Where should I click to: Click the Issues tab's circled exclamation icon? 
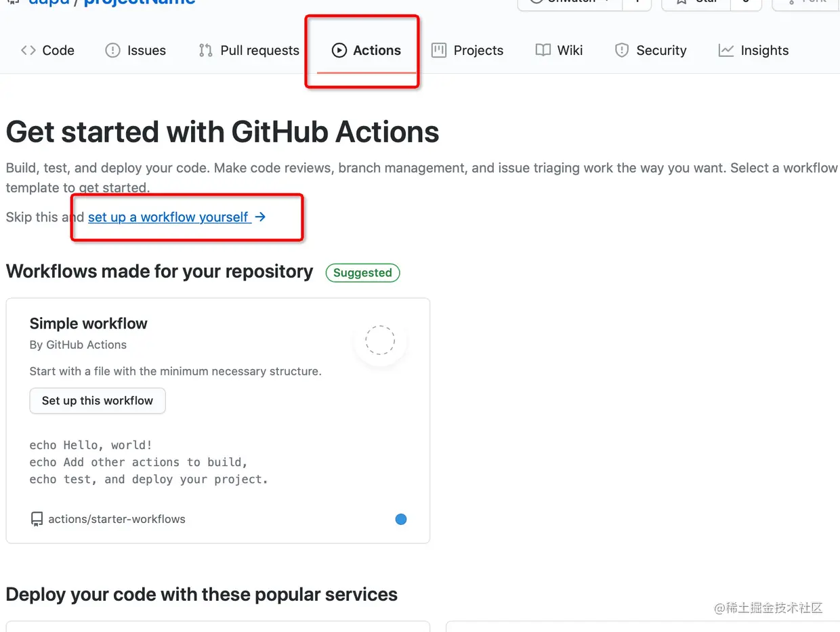click(112, 50)
